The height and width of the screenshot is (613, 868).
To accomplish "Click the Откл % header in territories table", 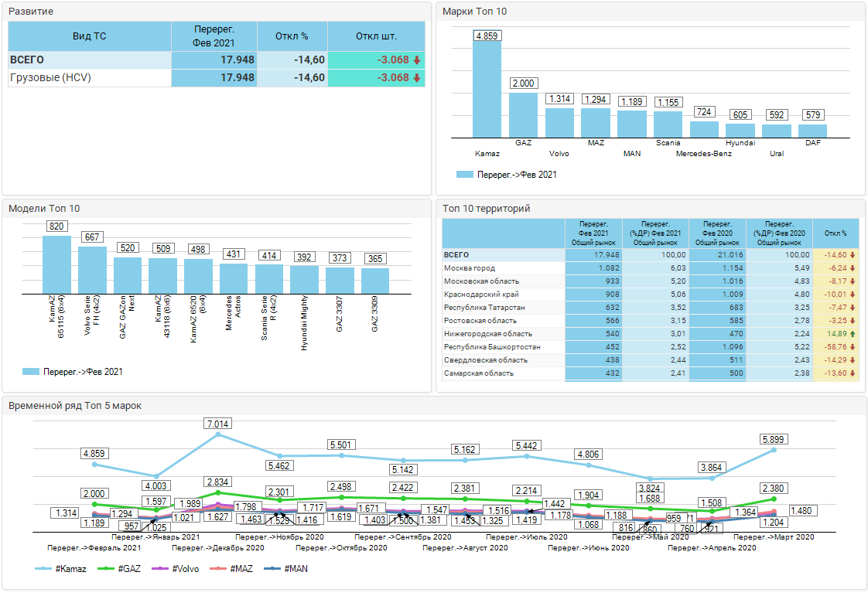I will point(836,233).
